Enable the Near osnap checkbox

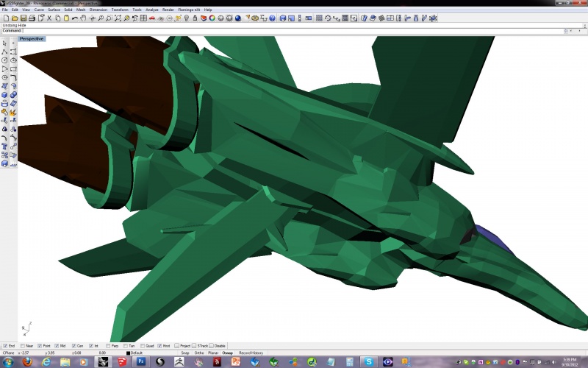[x=23, y=346]
